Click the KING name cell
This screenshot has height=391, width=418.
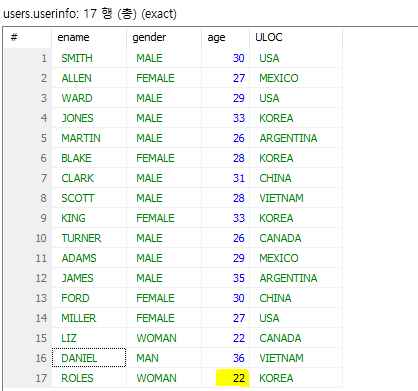pyautogui.click(x=89, y=218)
